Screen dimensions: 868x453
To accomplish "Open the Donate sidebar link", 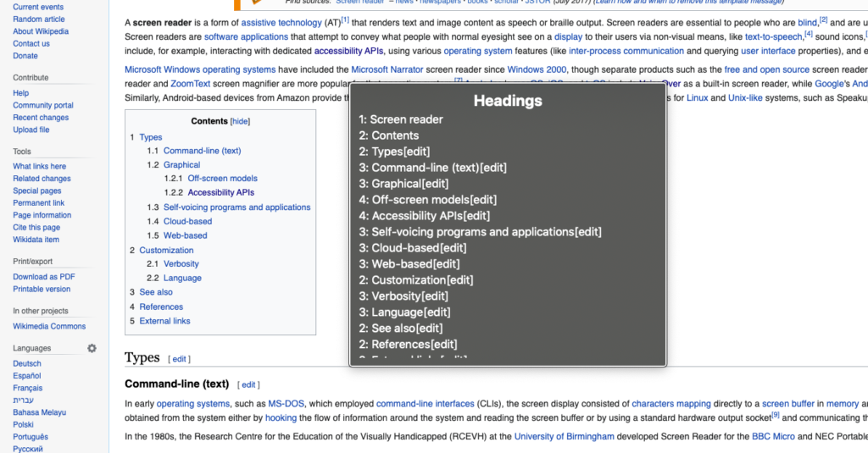I will click(25, 56).
